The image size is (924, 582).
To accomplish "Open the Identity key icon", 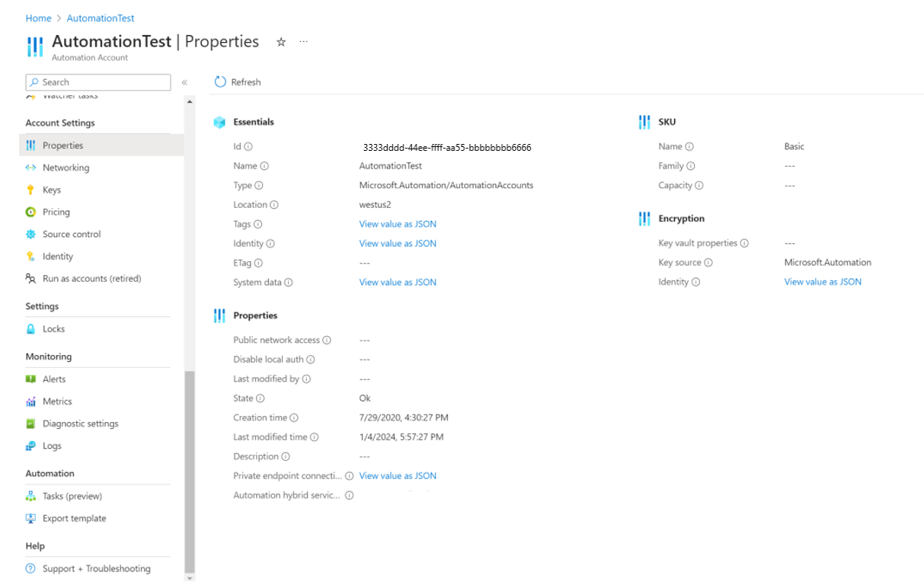I will click(30, 256).
